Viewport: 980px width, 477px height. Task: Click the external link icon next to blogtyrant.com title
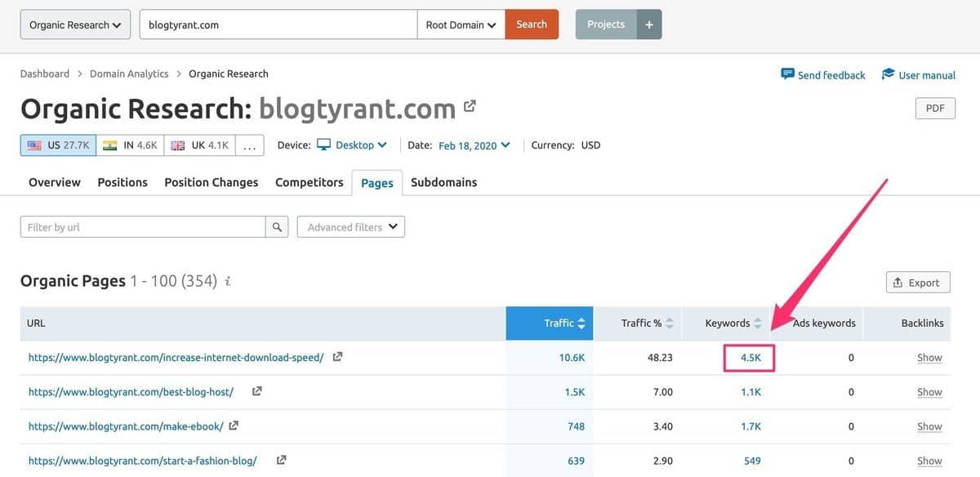[470, 106]
